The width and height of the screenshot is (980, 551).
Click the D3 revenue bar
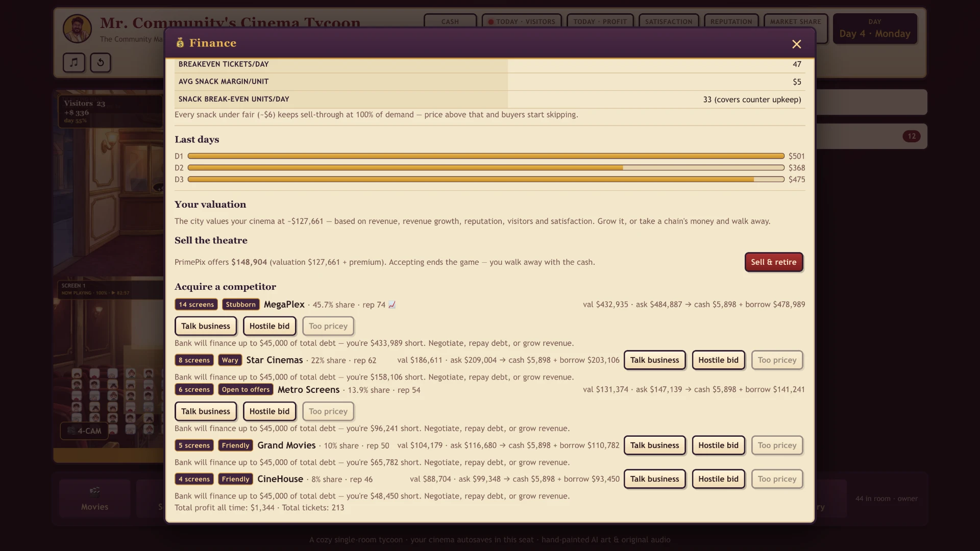pos(486,180)
